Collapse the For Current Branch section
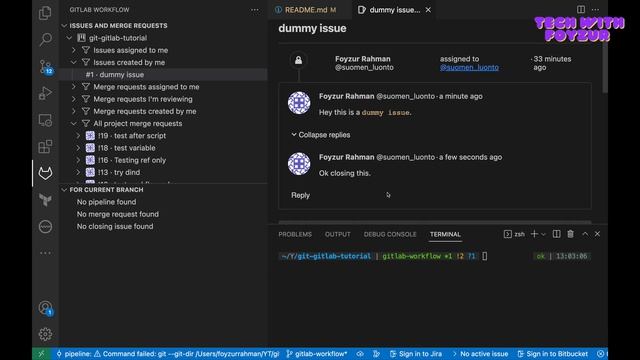The image size is (640, 360). click(64, 190)
